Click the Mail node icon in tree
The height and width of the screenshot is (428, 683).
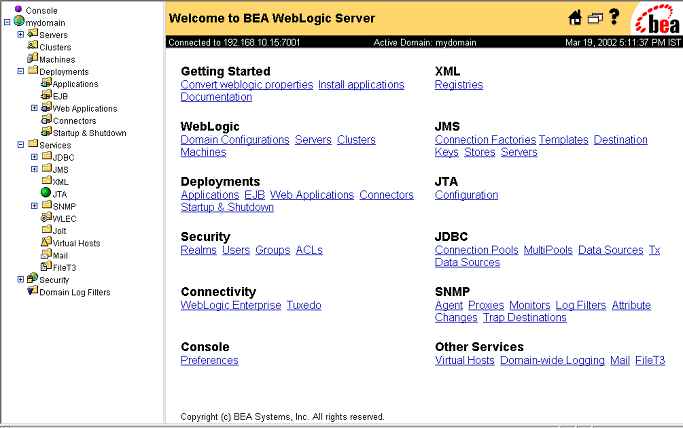point(46,253)
